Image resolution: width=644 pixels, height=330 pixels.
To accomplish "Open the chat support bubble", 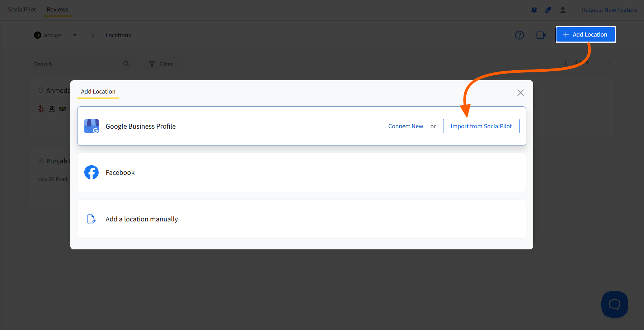I will [x=615, y=304].
